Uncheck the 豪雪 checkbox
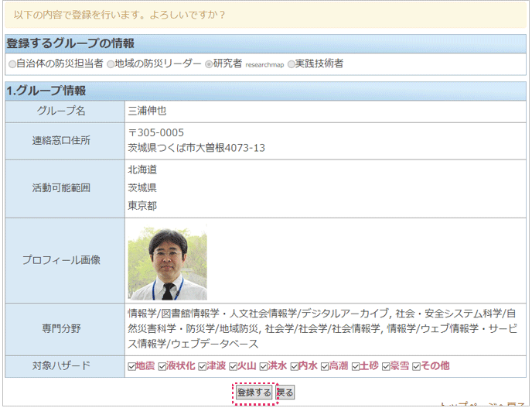The height and width of the screenshot is (408, 532). pyautogui.click(x=386, y=366)
